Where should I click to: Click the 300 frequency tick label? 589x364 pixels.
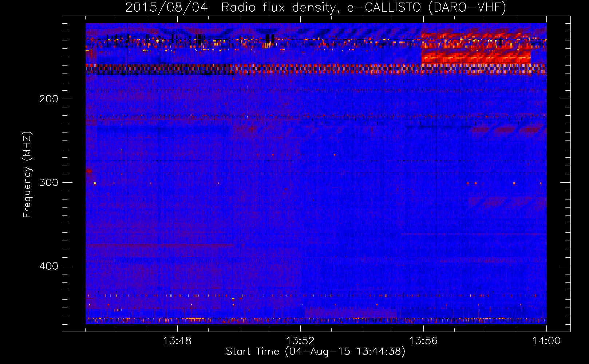(49, 182)
